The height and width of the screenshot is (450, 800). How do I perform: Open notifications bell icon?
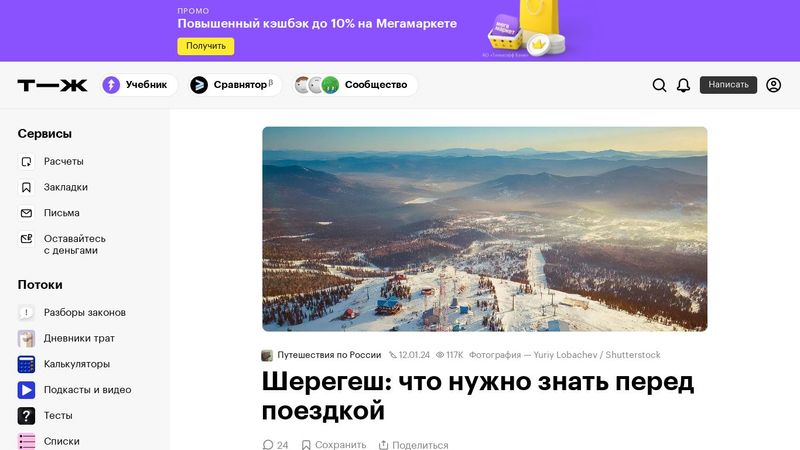683,85
